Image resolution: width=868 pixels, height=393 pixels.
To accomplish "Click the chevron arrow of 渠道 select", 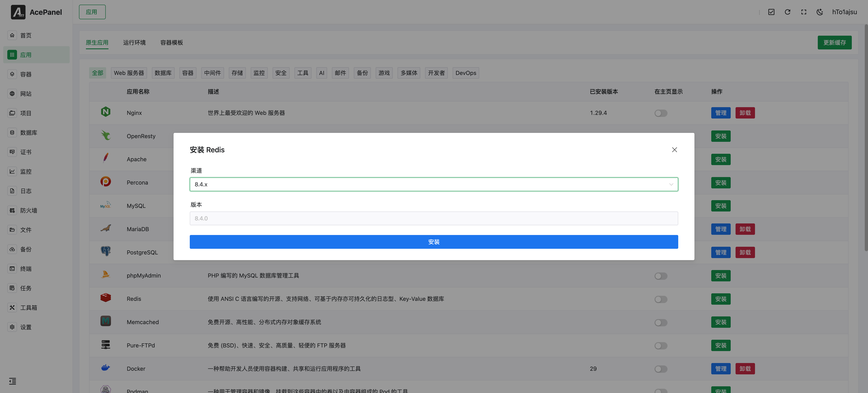I will [x=671, y=184].
